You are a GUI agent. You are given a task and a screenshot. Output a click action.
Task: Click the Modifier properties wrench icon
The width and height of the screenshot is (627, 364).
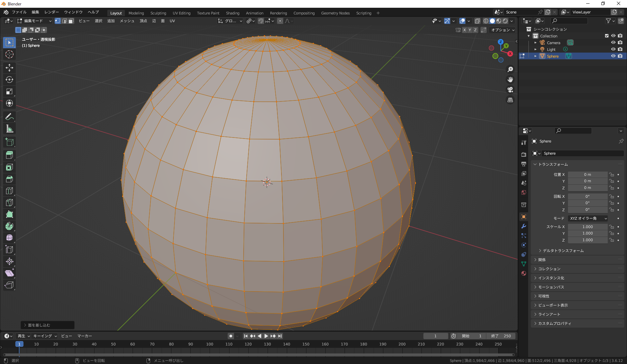click(524, 226)
